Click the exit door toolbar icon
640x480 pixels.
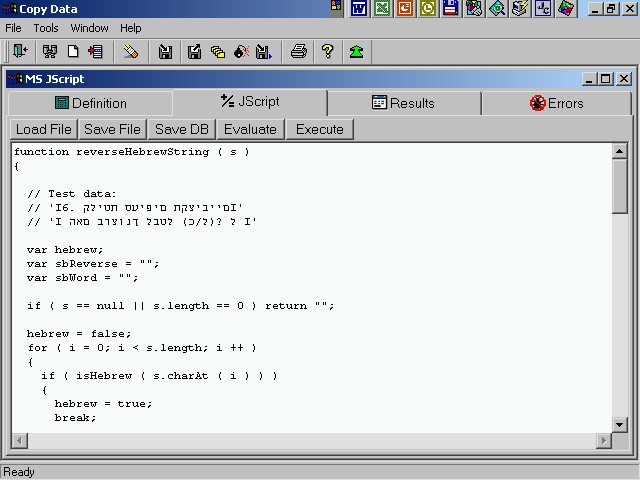19,51
